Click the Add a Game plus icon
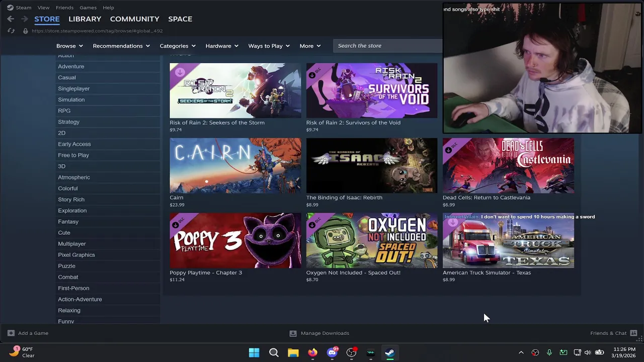Viewport: 644px width, 362px height. click(x=11, y=333)
